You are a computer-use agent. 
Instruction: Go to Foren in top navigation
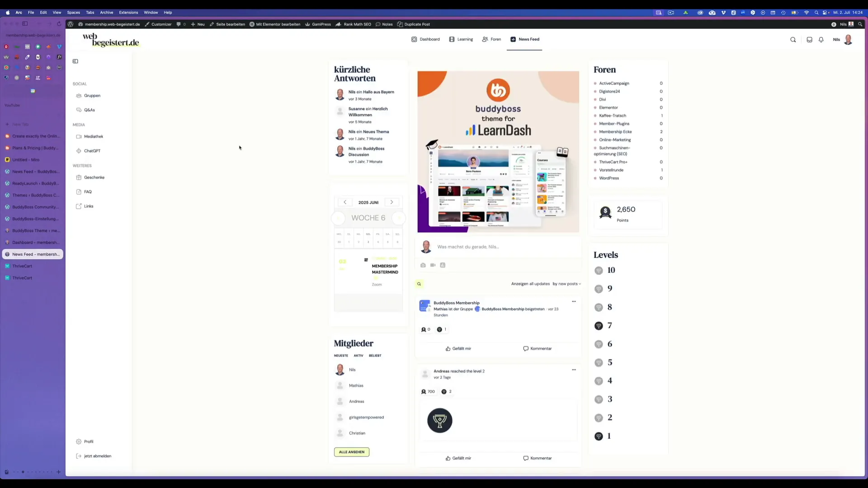pyautogui.click(x=491, y=39)
